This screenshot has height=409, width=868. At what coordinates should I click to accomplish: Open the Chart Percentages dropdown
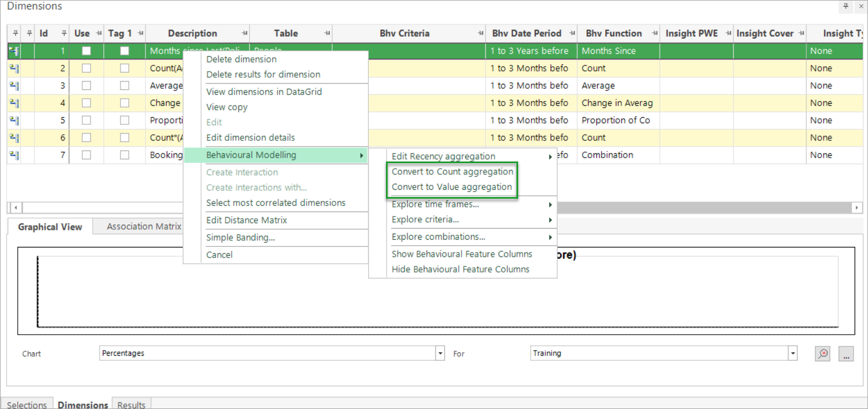440,353
